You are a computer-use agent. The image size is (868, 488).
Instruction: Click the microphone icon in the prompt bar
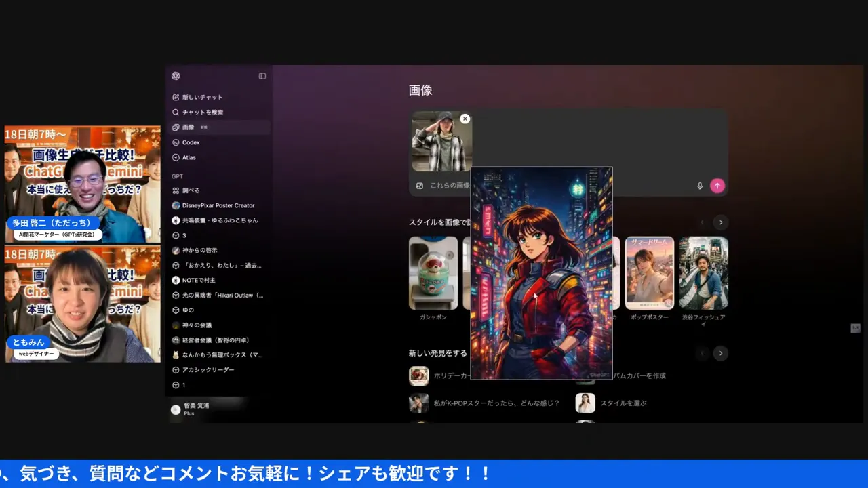pos(699,186)
